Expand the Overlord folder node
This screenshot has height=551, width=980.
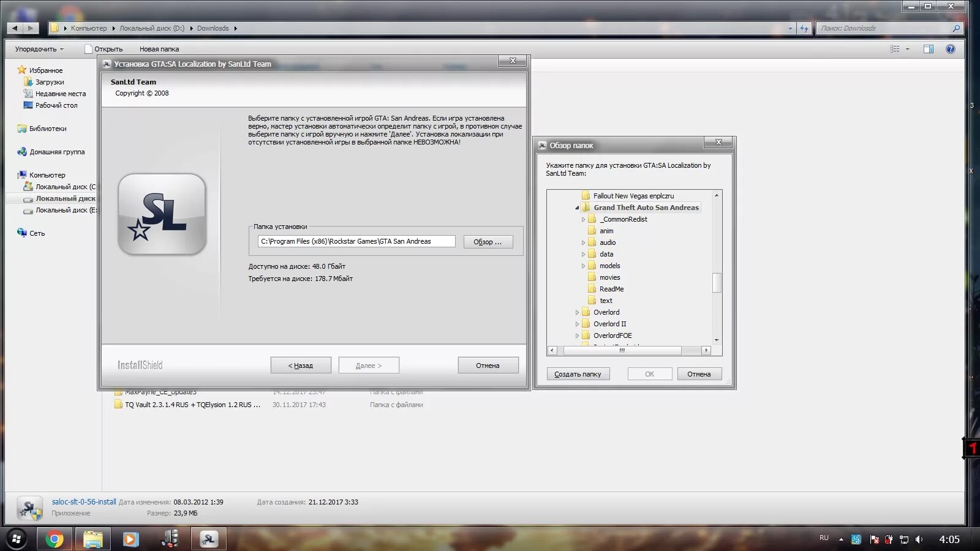coord(577,312)
